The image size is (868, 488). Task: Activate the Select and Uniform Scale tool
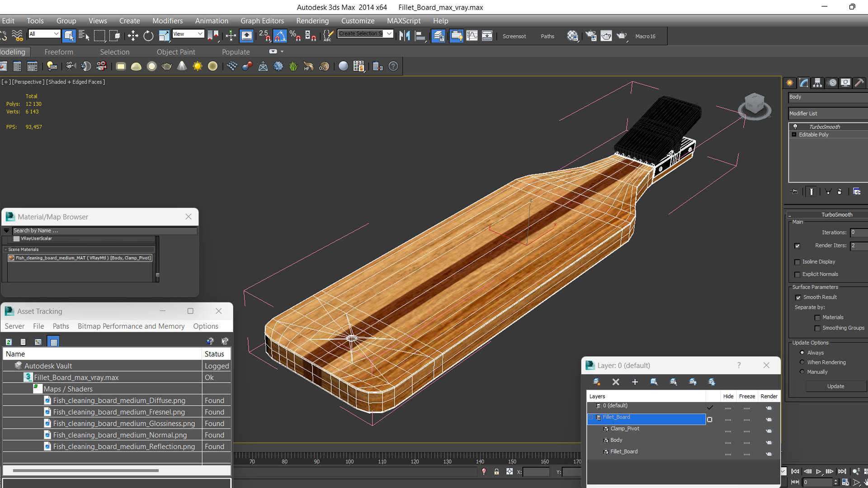point(164,36)
